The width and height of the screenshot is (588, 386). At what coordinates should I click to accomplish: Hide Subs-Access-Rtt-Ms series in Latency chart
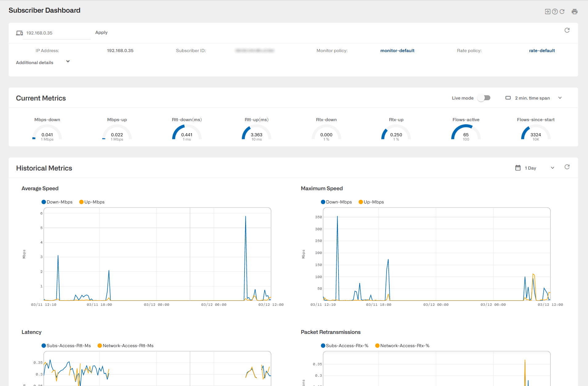pyautogui.click(x=66, y=345)
